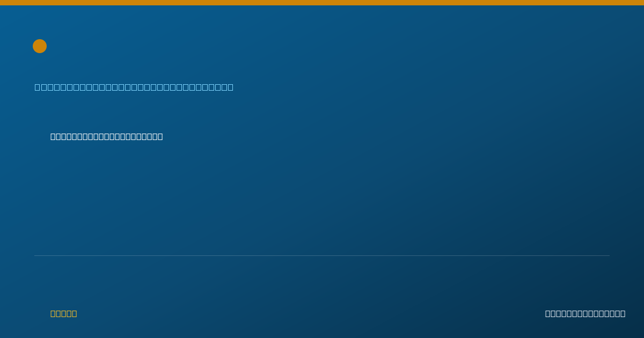This screenshot has height=338, width=644.
Task: Click the orange circle icon
Action: tap(40, 46)
